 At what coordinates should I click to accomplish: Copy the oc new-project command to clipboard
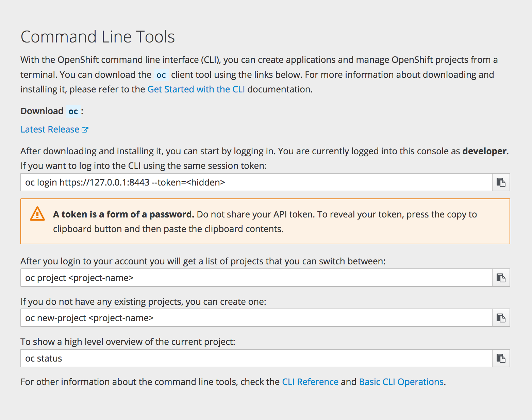coord(501,318)
